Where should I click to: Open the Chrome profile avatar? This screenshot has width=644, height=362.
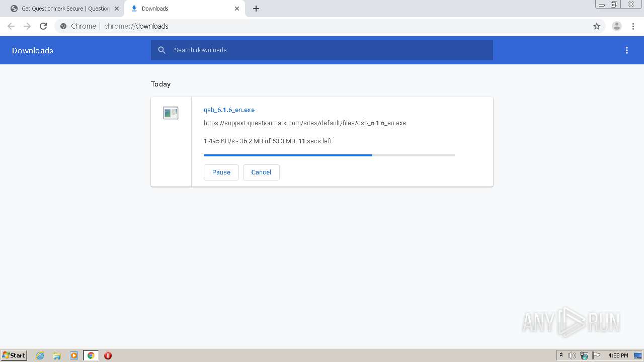click(617, 26)
